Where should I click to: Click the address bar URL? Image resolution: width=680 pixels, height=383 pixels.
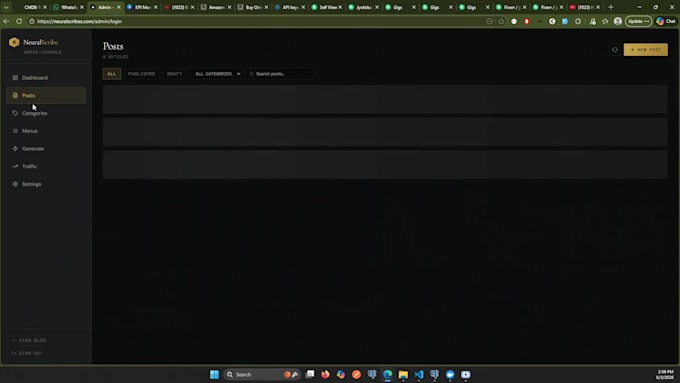(79, 21)
